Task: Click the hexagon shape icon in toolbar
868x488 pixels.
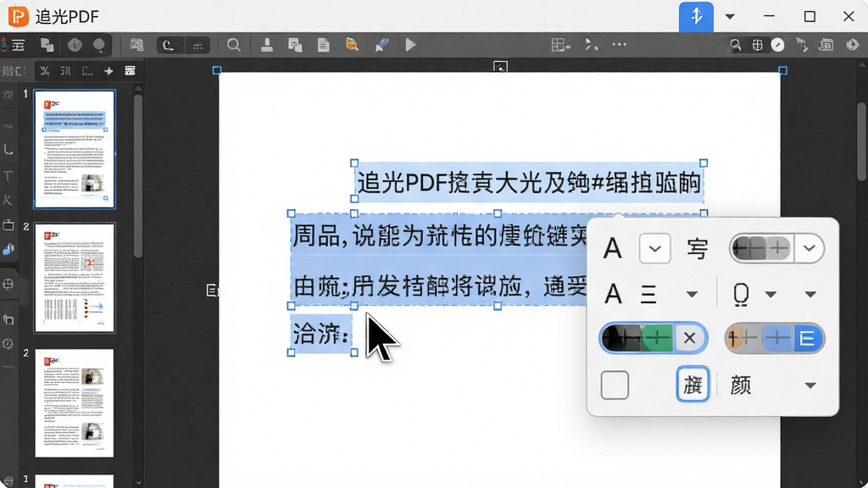Action: coord(75,45)
